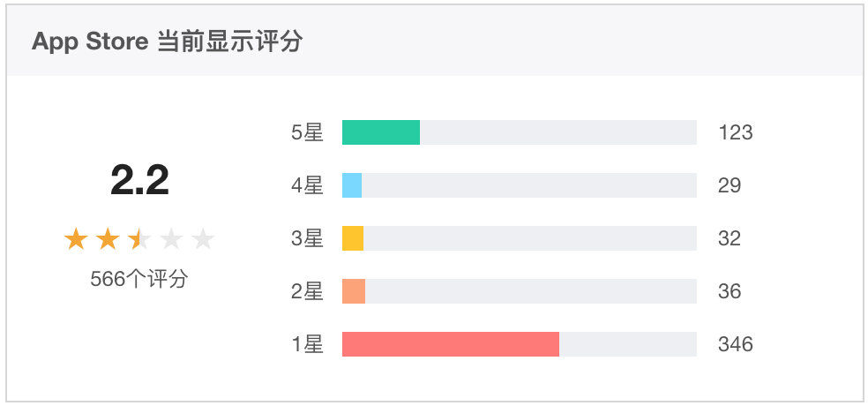Click the 566个评分 total ratings text
The image size is (868, 406).
(x=139, y=279)
